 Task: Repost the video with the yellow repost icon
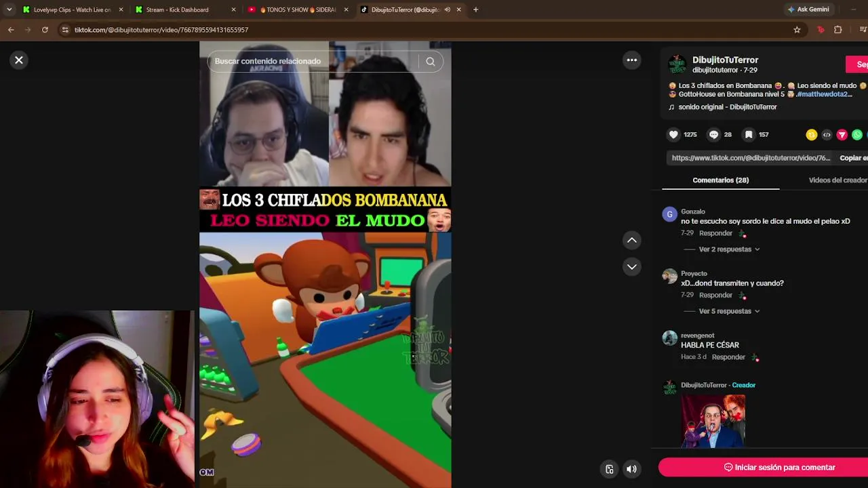pos(811,135)
